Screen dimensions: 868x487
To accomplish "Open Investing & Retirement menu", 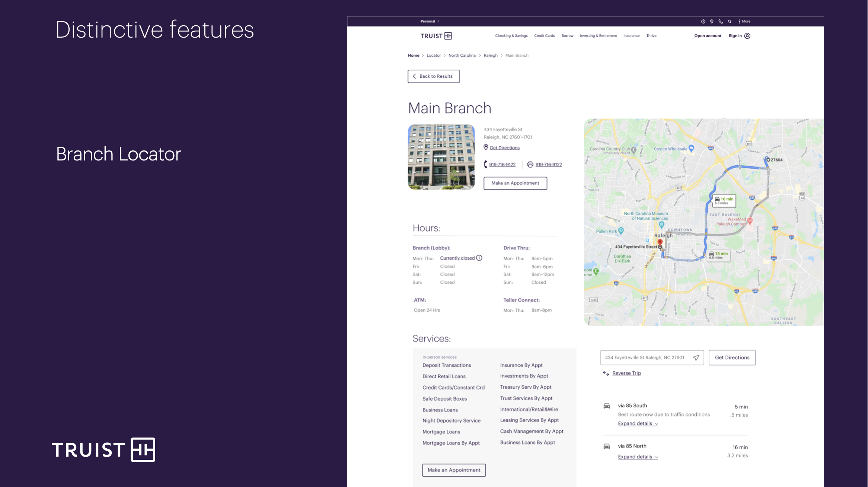I will [598, 36].
